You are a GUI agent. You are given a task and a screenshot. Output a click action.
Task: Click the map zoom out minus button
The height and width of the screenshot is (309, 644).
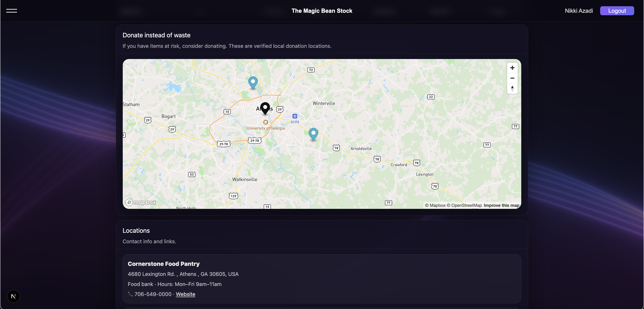(x=512, y=78)
